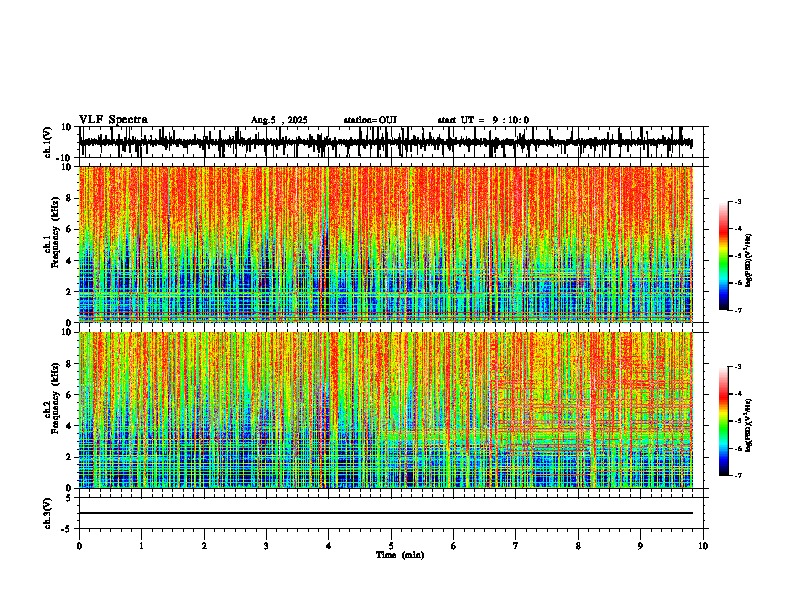Click the "ch.1(V)" waveform axis label
Viewport: 792px width, 612px height.
point(48,142)
